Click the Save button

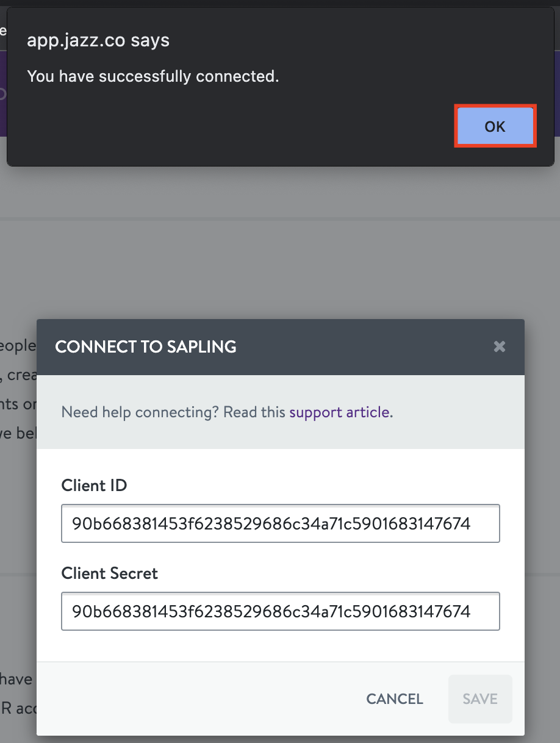479,699
